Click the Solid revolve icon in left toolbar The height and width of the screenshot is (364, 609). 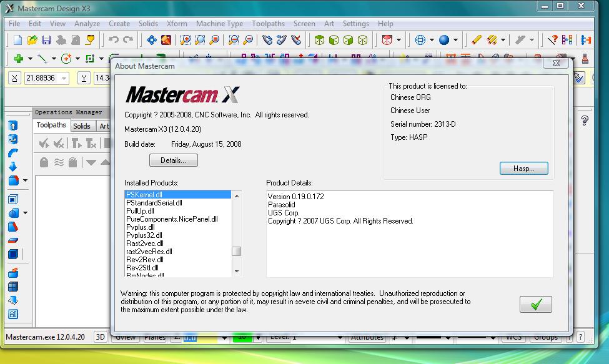pos(13,139)
